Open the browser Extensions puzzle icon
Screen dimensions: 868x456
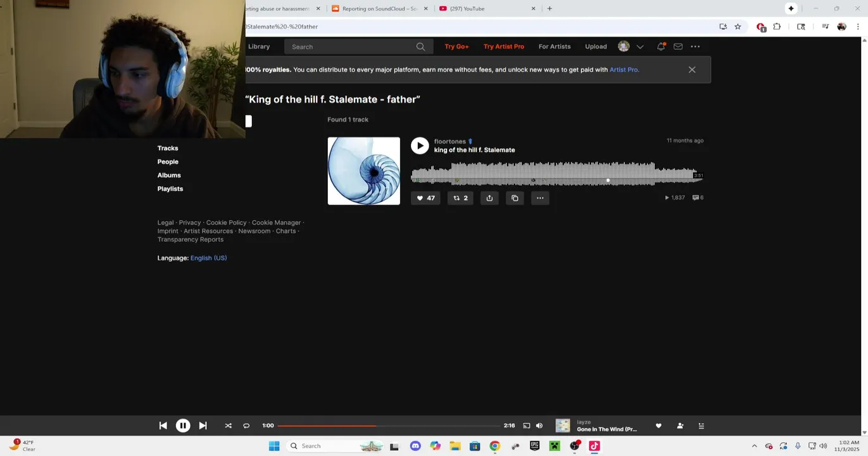777,27
